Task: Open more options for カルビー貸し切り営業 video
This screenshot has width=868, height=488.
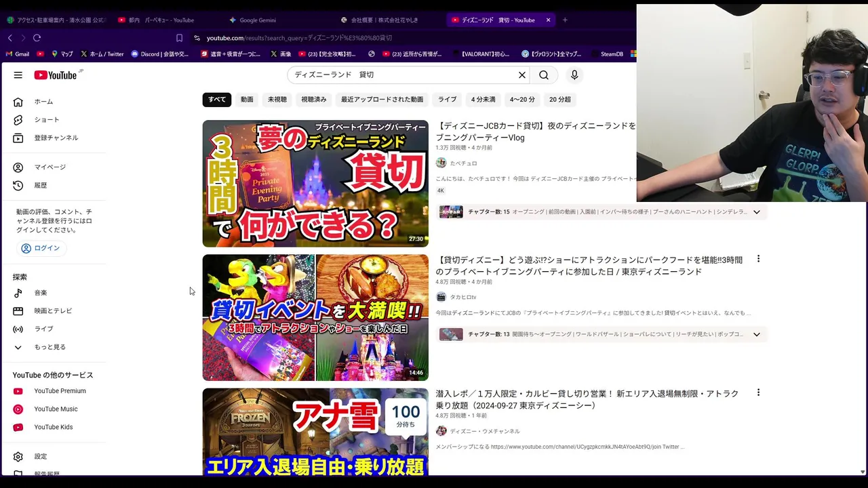Action: (x=758, y=392)
